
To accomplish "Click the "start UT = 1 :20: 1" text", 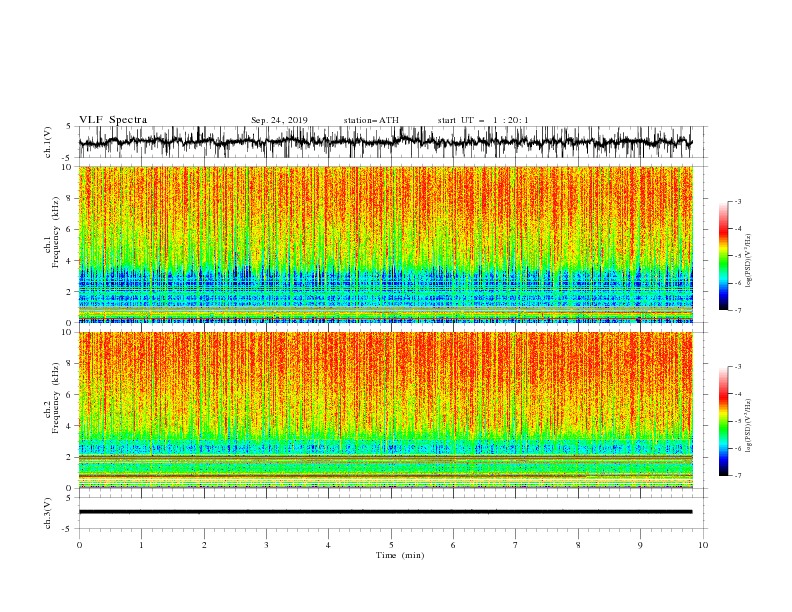I will 483,120.
